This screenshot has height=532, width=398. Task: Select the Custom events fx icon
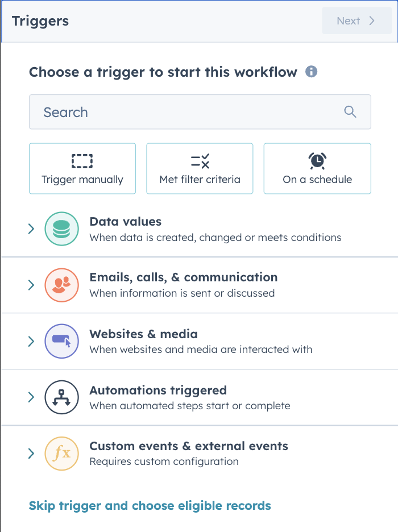click(x=61, y=454)
